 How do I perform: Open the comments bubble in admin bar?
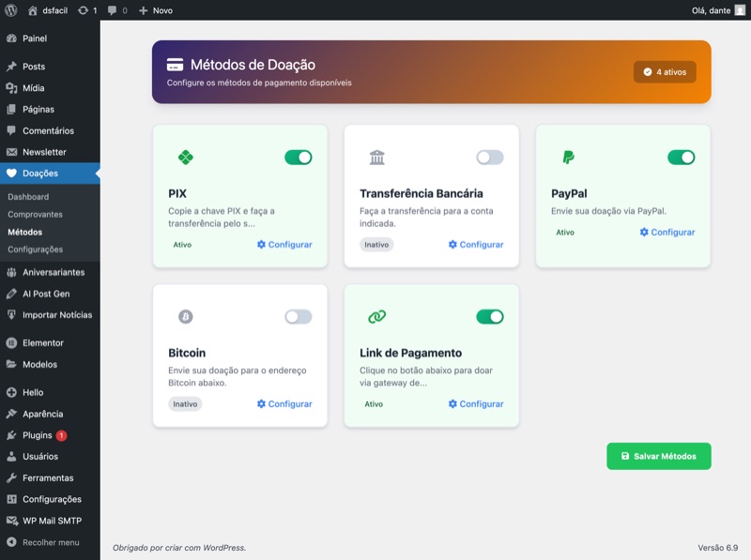point(117,10)
